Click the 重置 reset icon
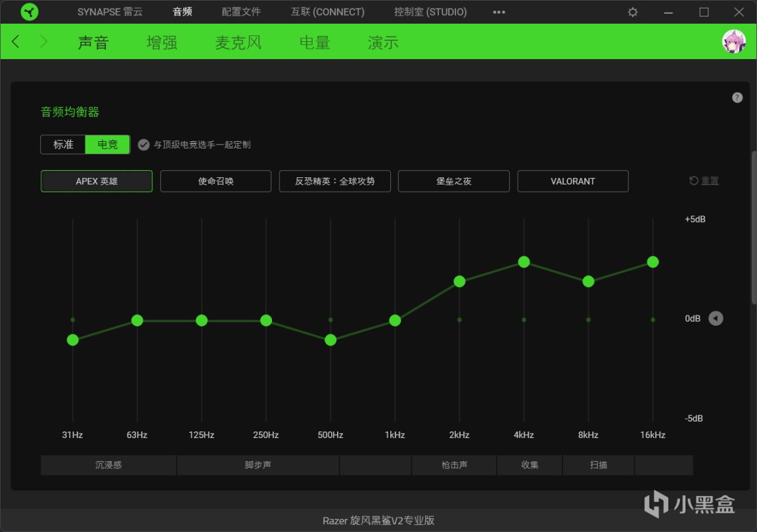Viewport: 757px width, 532px height. pos(694,181)
